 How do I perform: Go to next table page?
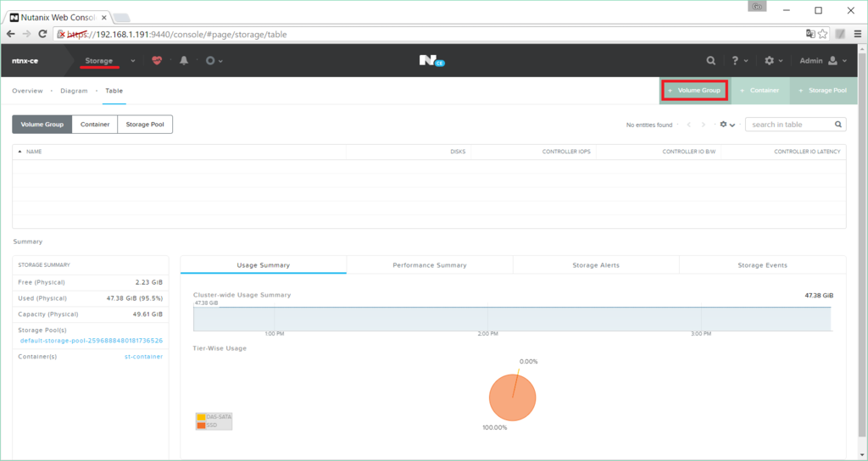point(703,125)
